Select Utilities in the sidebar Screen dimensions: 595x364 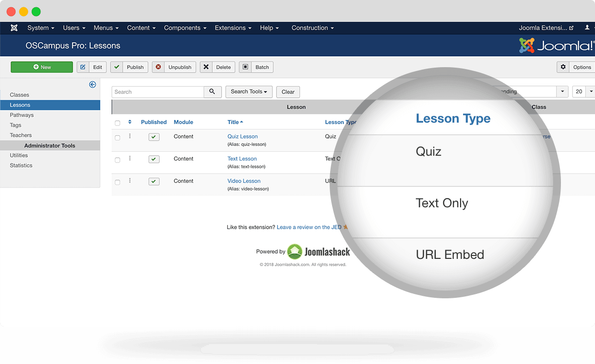[19, 155]
